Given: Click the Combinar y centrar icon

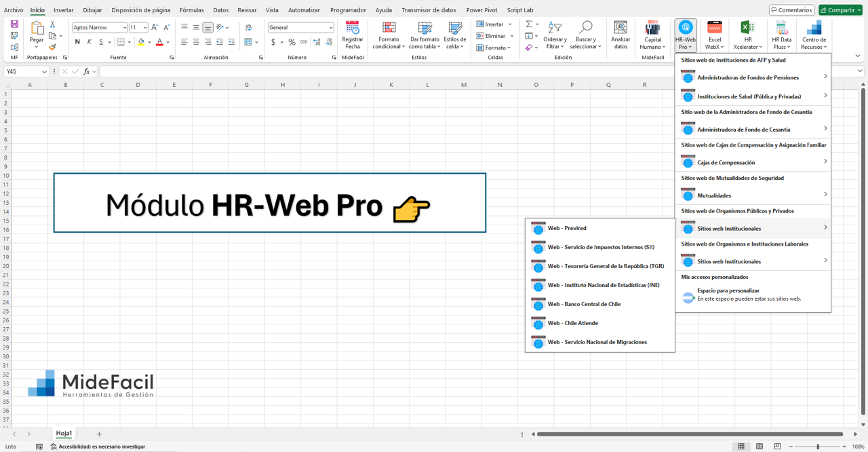Looking at the screenshot, I should [248, 42].
